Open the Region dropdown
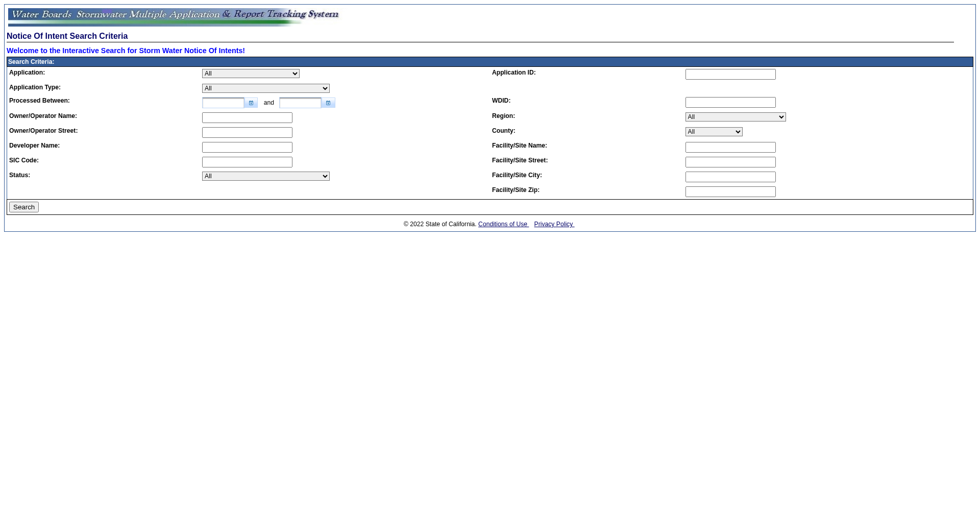The height and width of the screenshot is (507, 980). click(735, 117)
